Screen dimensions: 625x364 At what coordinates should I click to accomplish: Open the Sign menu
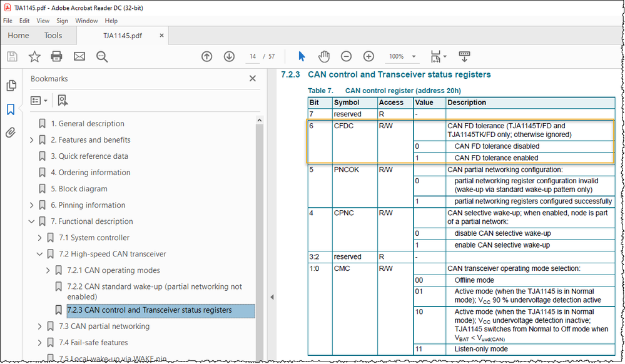(62, 21)
